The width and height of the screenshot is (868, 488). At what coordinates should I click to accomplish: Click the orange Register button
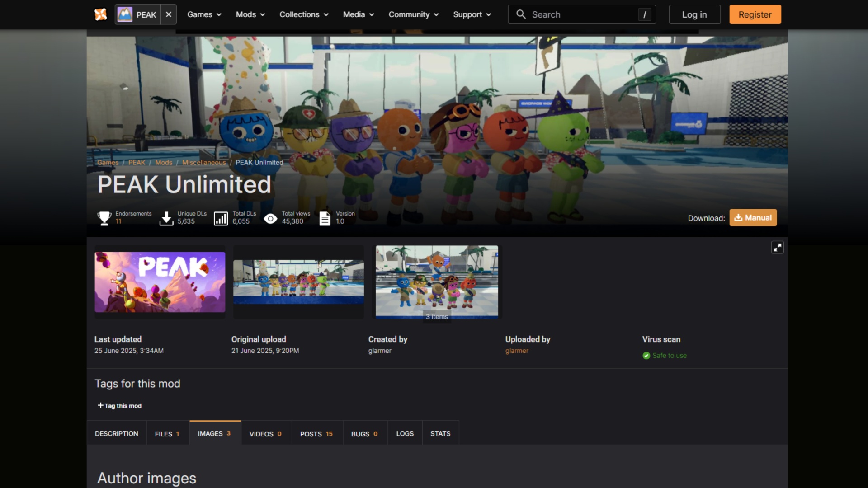point(755,14)
